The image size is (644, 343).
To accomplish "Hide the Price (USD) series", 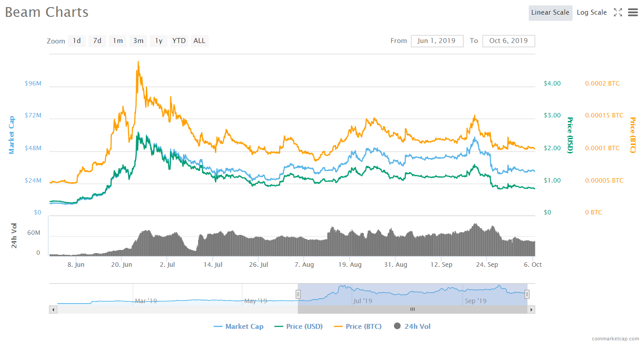I will tap(299, 327).
